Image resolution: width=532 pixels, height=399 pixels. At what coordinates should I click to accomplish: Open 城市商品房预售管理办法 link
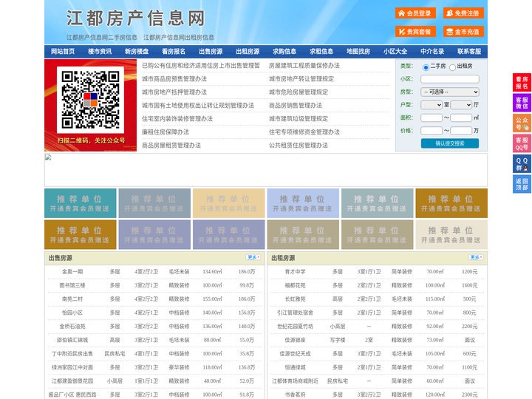(x=174, y=79)
